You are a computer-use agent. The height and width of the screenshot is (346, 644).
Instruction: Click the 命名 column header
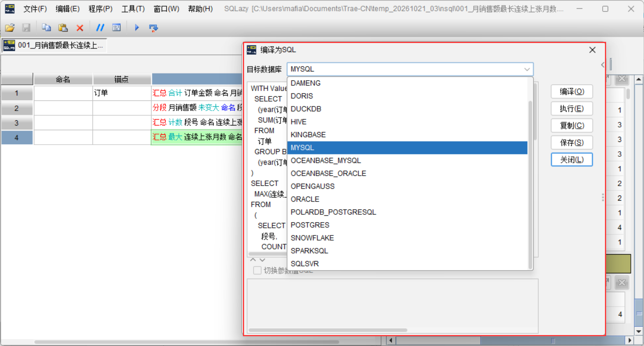click(63, 79)
